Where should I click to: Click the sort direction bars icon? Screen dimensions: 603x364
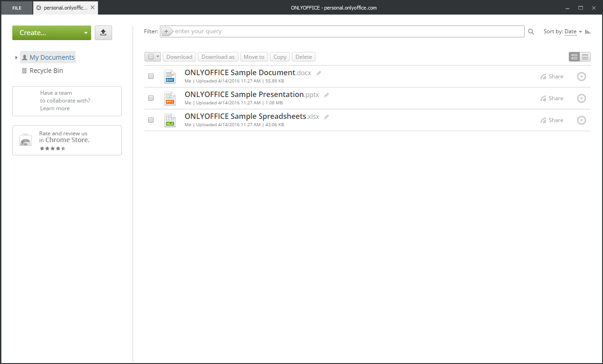pos(588,32)
